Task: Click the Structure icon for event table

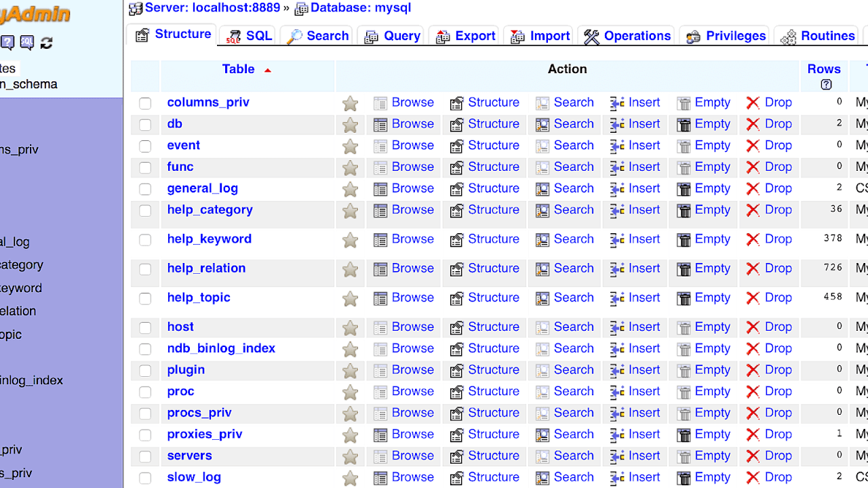Action: [x=457, y=146]
